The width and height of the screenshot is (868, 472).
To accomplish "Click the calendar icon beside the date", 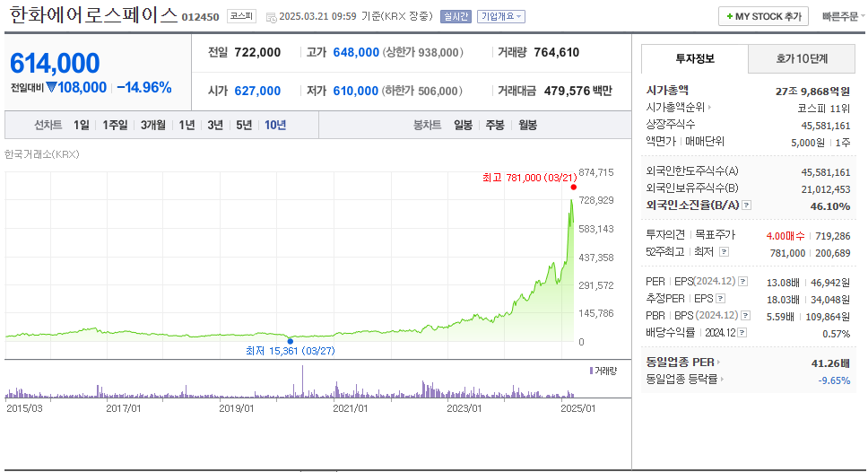I will coord(271,17).
